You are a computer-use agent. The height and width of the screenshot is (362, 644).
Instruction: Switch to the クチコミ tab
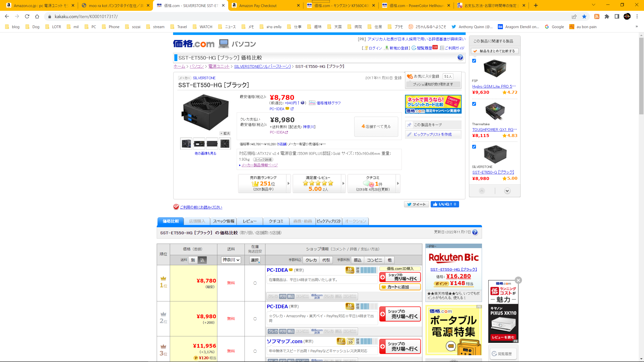pyautogui.click(x=276, y=221)
